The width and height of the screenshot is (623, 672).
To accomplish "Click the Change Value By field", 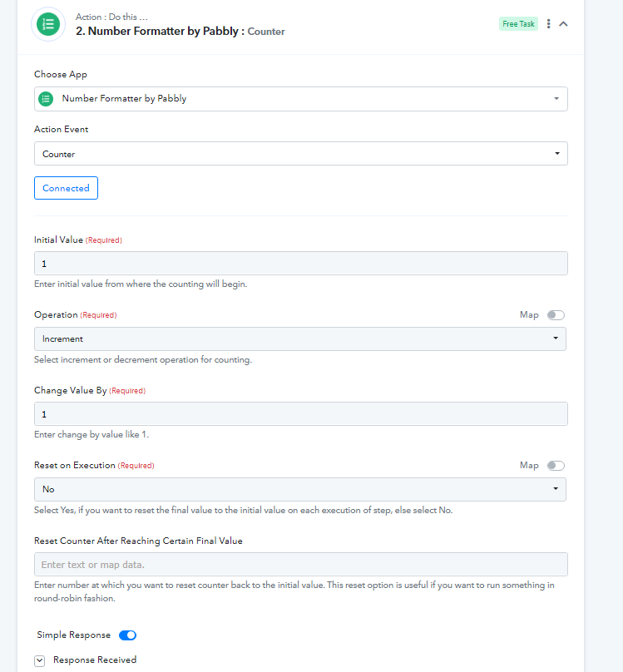I will click(301, 414).
